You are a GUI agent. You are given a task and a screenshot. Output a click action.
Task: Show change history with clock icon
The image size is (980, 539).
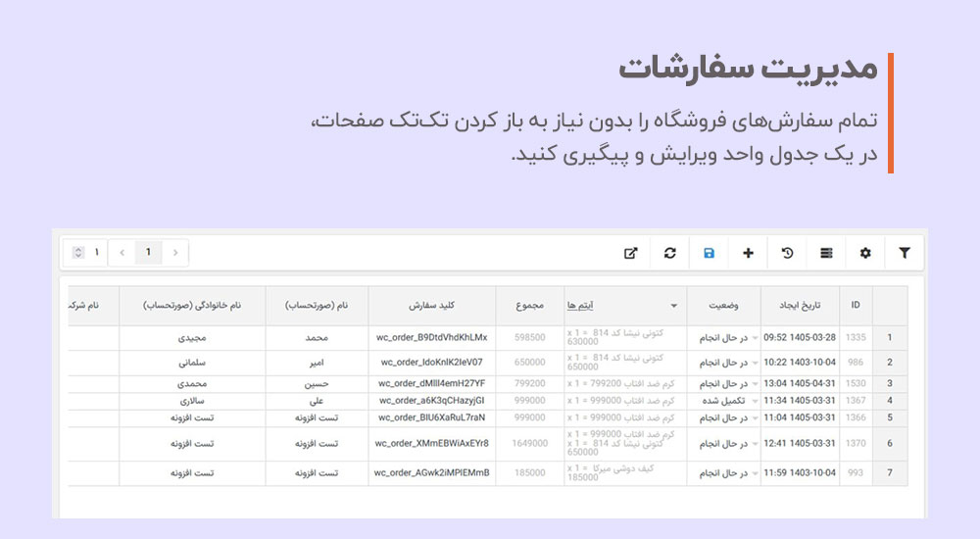point(788,253)
